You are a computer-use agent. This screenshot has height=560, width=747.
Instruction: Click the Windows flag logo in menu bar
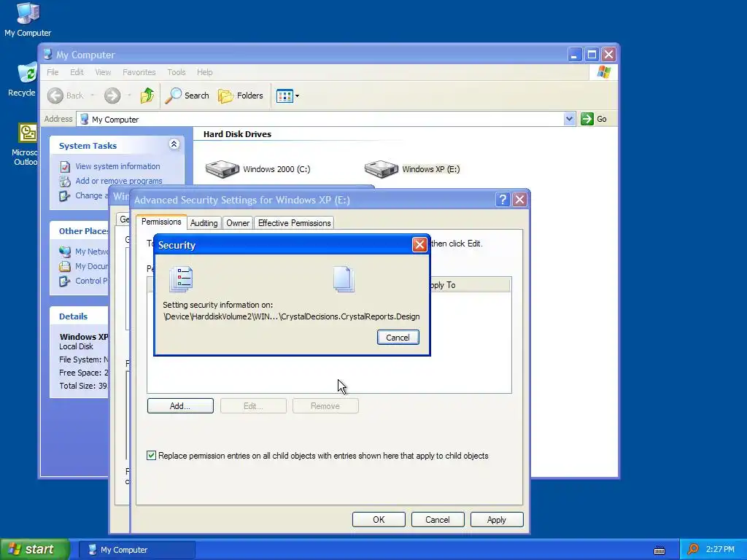pos(603,72)
